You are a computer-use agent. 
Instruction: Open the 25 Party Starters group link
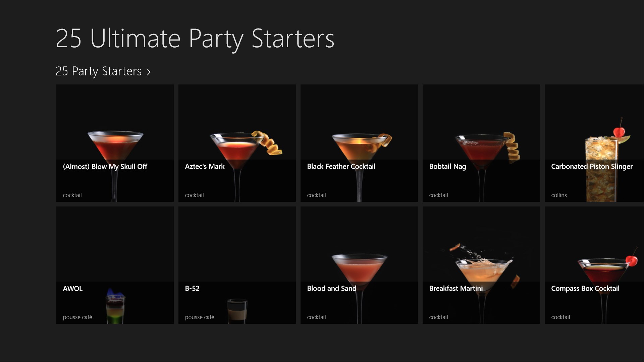click(x=98, y=71)
